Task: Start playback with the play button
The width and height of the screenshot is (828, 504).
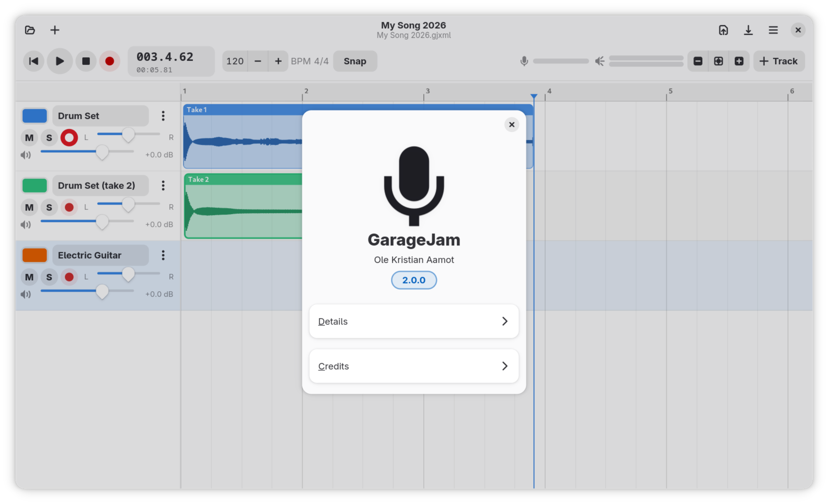Action: [x=60, y=61]
